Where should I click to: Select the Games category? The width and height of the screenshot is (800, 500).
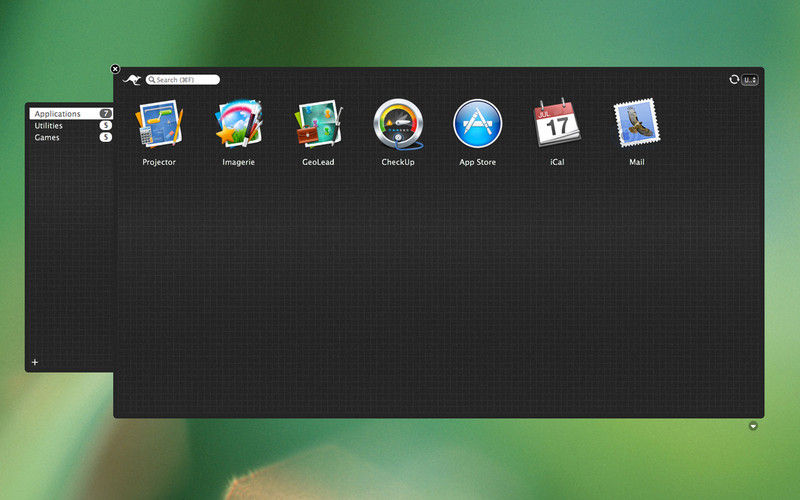pyautogui.click(x=71, y=137)
